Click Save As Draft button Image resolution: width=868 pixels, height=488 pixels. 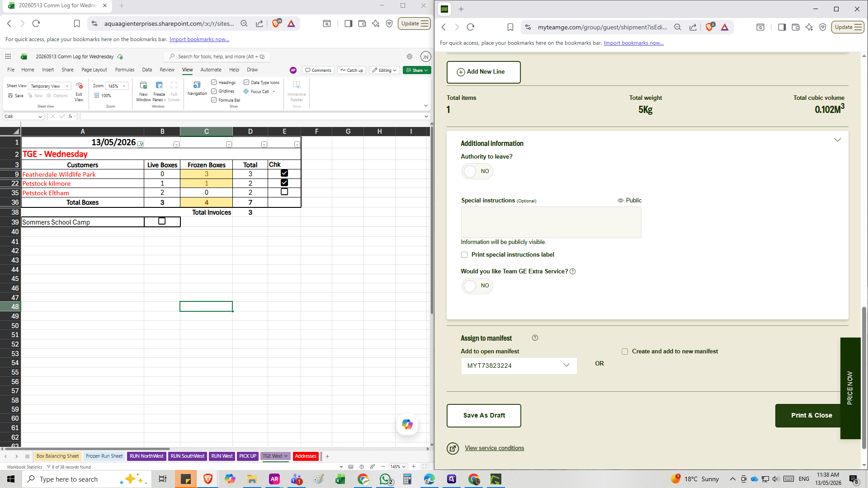[484, 416]
